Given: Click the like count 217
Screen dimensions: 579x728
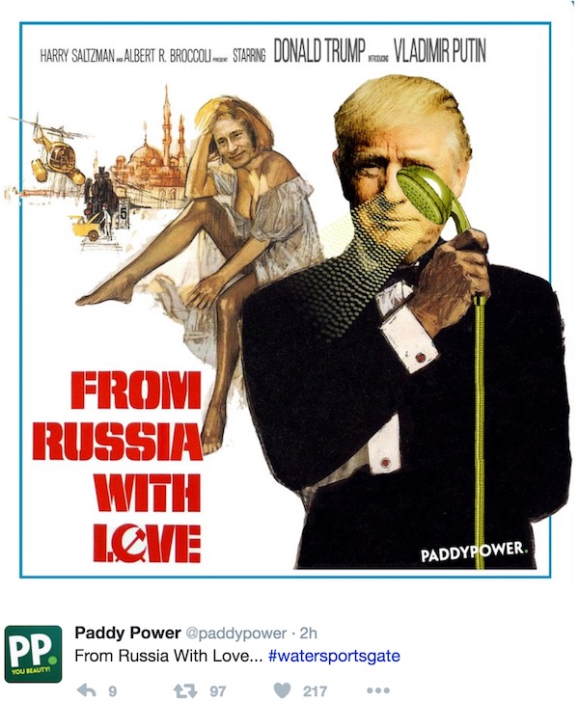Looking at the screenshot, I should tap(315, 691).
